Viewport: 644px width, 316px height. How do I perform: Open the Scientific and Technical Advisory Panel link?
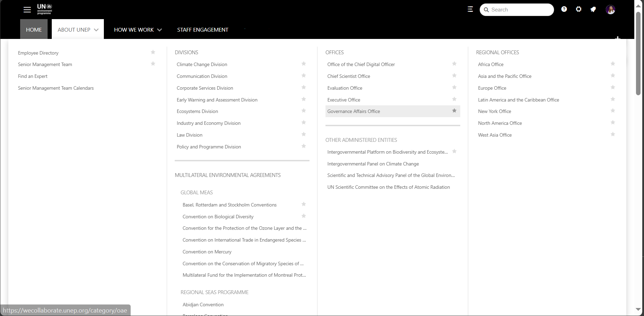(x=391, y=175)
